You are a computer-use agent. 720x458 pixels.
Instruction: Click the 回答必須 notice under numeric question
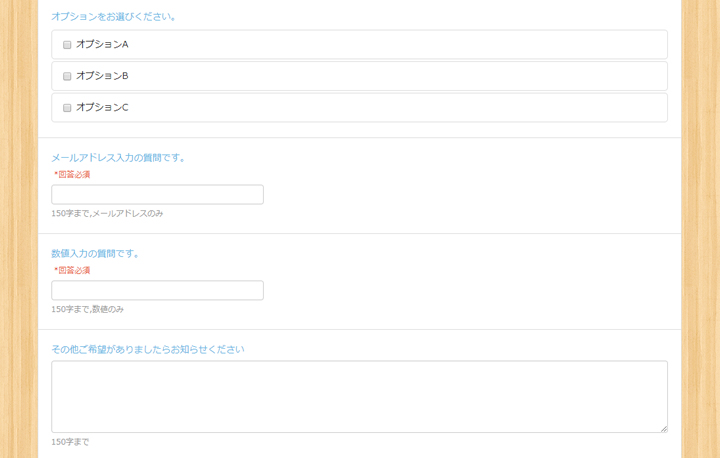pyautogui.click(x=72, y=271)
